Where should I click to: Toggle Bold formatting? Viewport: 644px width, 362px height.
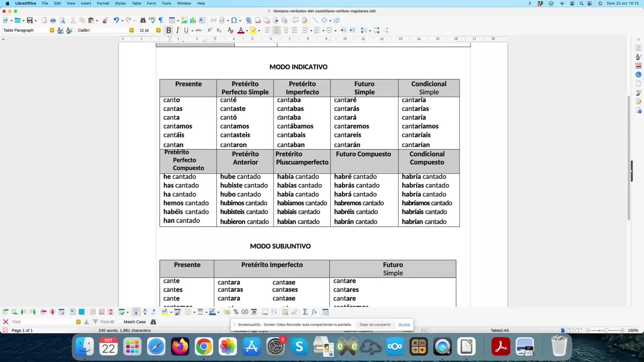[169, 30]
